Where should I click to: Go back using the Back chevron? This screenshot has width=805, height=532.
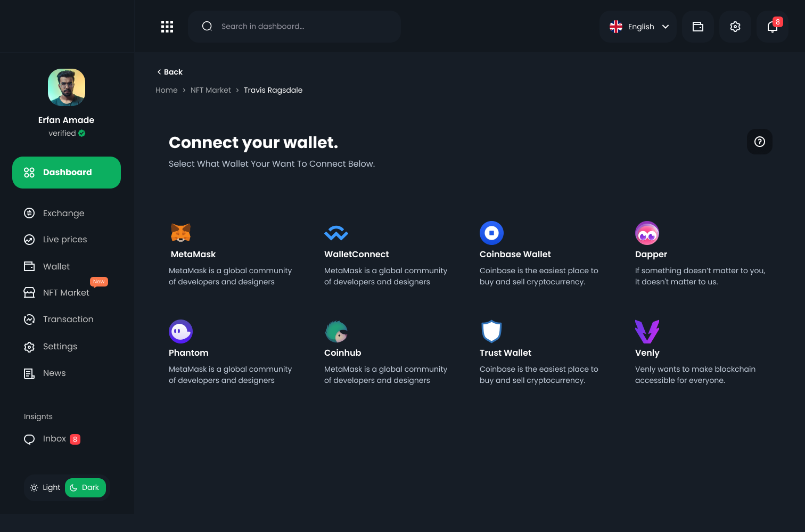coord(170,72)
